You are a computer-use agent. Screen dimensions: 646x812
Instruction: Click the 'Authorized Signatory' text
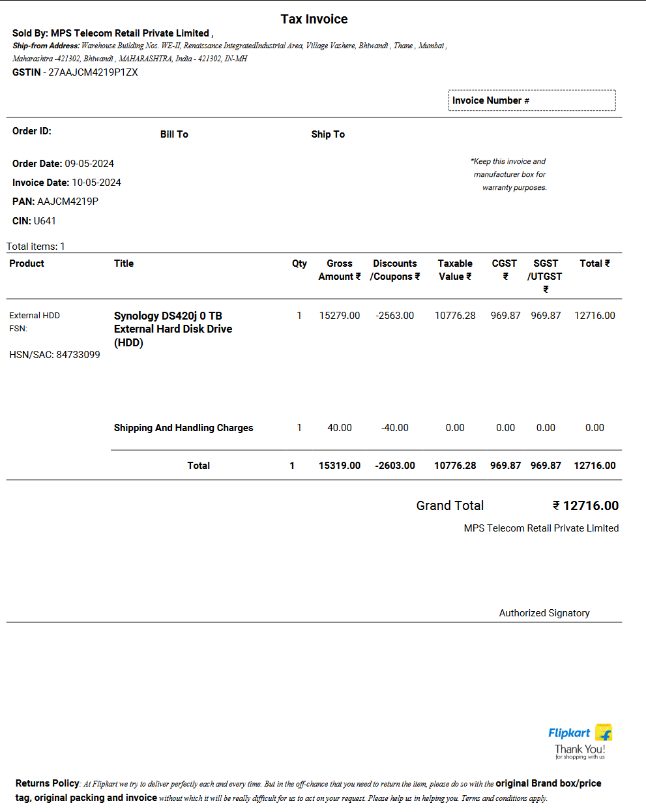(544, 613)
